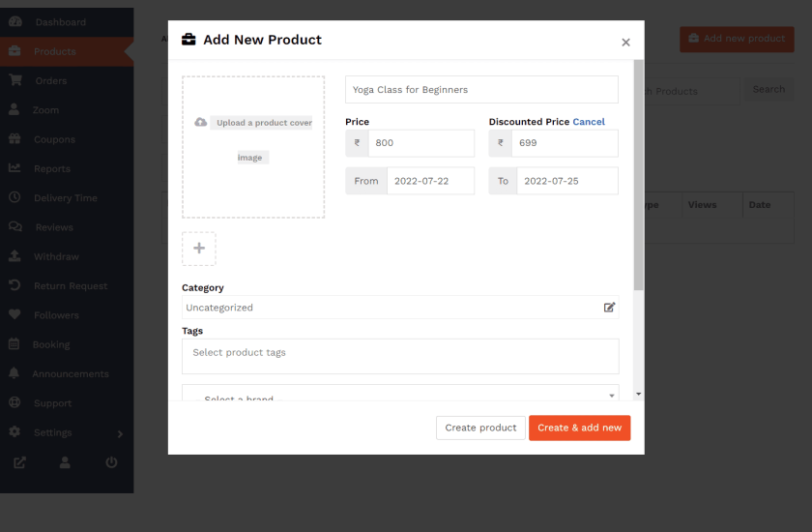This screenshot has height=532, width=812.
Task: Click the Delivery Time clock icon
Action: [x=14, y=197]
